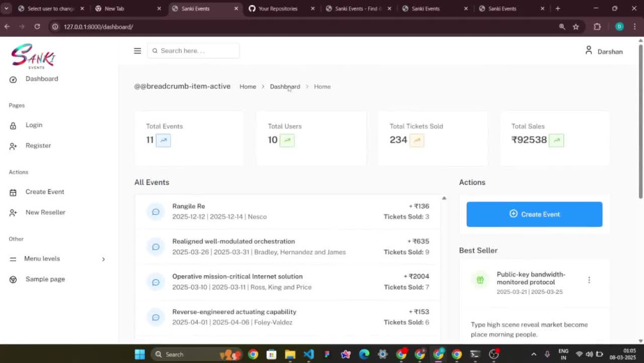Click the blue Create Event button
This screenshot has height=363, width=644.
click(x=535, y=214)
